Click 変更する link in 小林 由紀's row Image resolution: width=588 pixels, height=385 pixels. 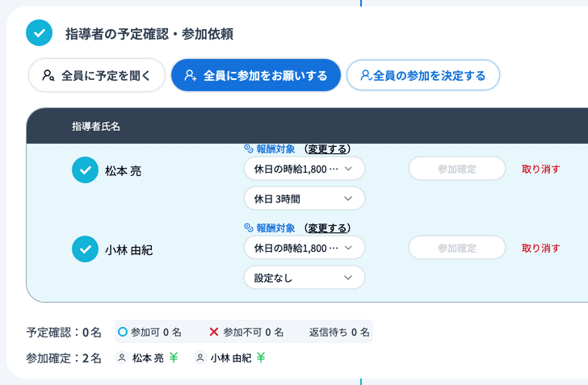327,228
